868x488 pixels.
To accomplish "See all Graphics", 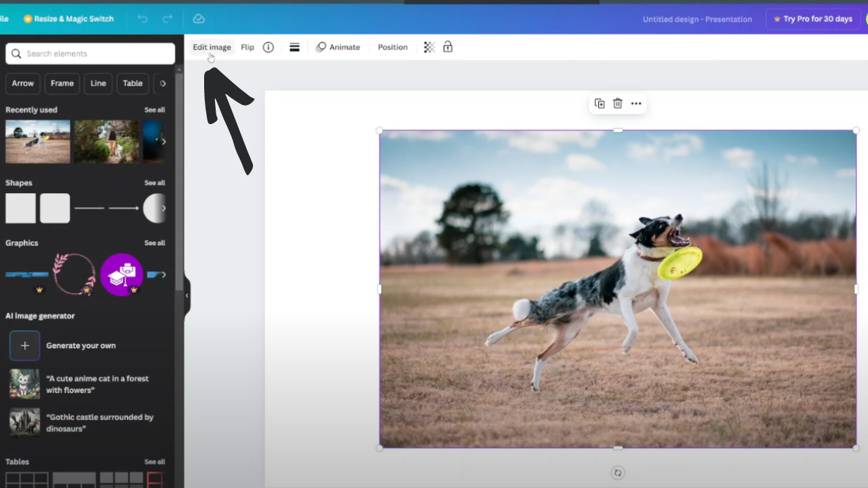I will pos(155,243).
